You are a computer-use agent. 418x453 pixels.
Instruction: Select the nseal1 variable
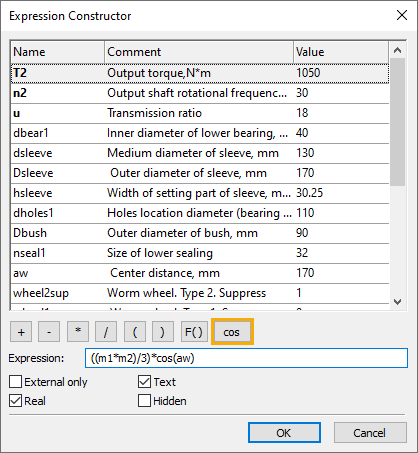pyautogui.click(x=200, y=253)
